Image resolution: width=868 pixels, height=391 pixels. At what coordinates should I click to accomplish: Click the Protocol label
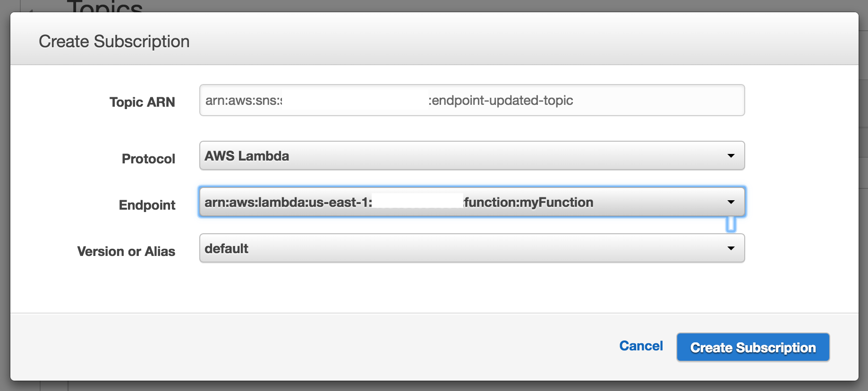click(148, 159)
